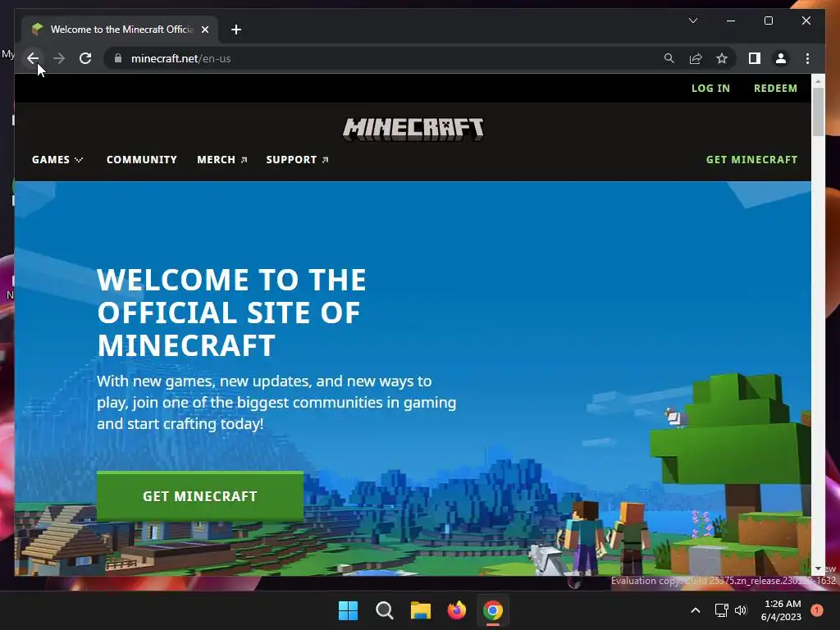Screen dimensions: 840x630
Task: Share this page using the share icon
Action: point(696,58)
